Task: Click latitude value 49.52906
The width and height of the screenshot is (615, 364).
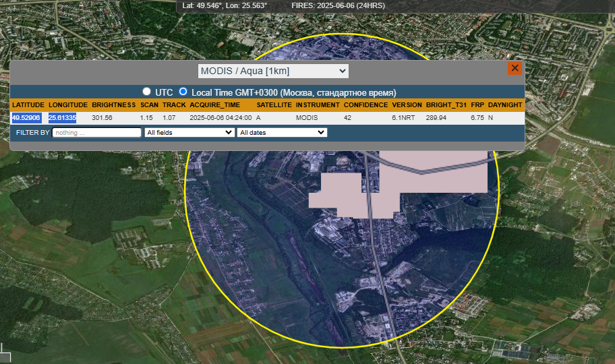Action: click(x=26, y=118)
